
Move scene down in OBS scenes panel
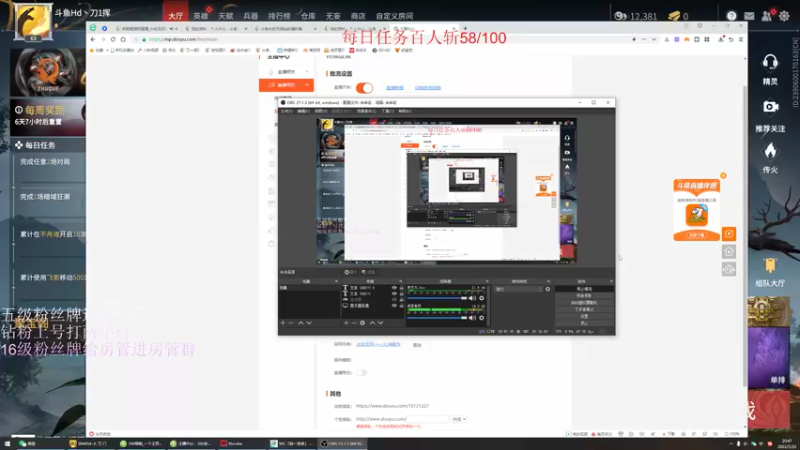(309, 323)
